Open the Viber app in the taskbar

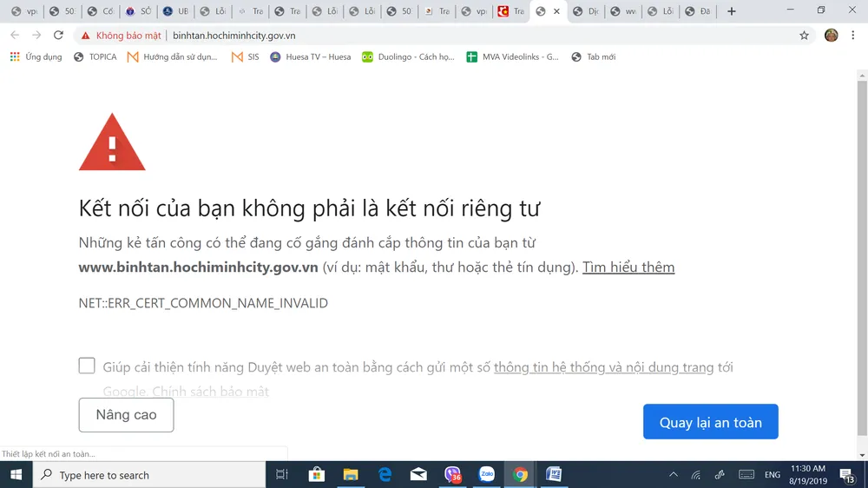tap(452, 474)
